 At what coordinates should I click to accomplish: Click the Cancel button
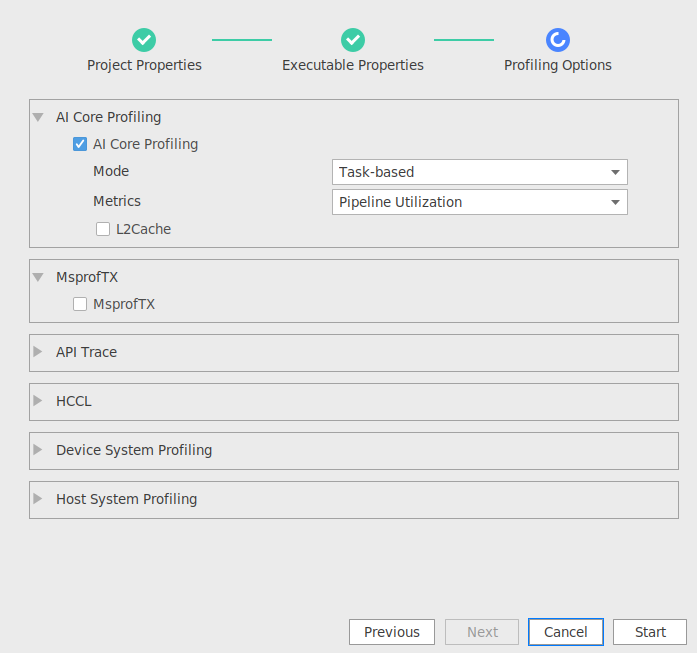(x=566, y=632)
